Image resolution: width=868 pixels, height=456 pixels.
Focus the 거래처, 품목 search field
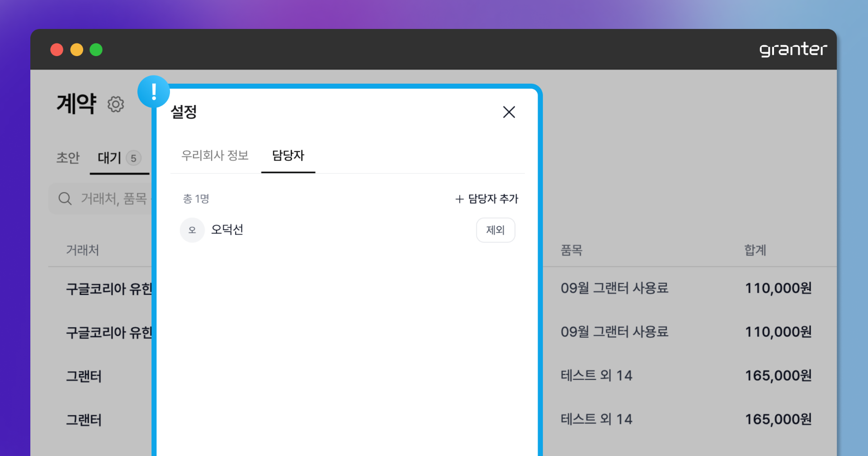[x=100, y=199]
